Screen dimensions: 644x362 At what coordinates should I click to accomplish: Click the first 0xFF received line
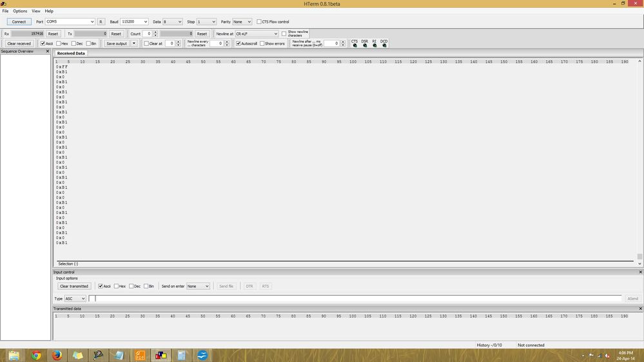[62, 66]
